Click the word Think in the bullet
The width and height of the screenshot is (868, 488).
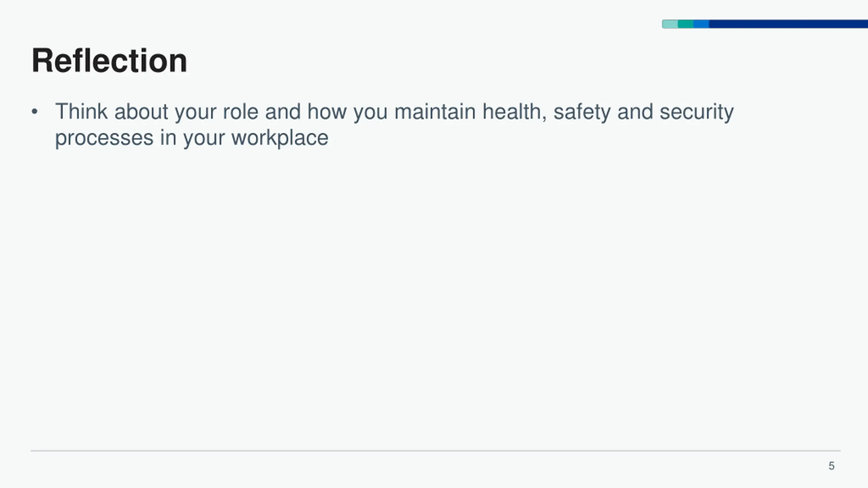[x=81, y=111]
